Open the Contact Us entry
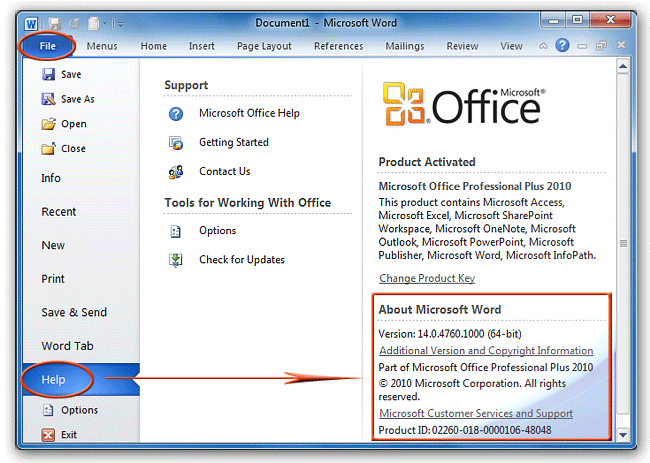The image size is (650, 463). pos(225,171)
